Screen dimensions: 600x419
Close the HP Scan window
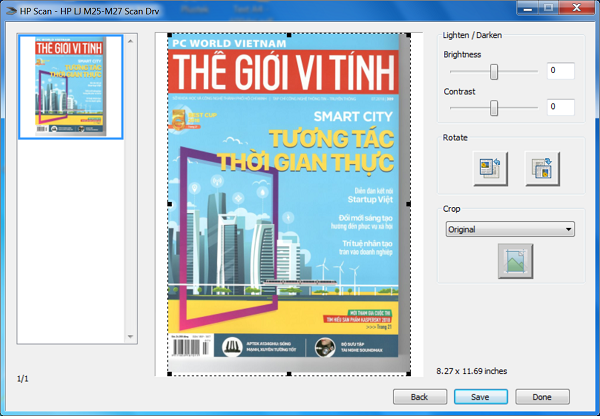577,8
